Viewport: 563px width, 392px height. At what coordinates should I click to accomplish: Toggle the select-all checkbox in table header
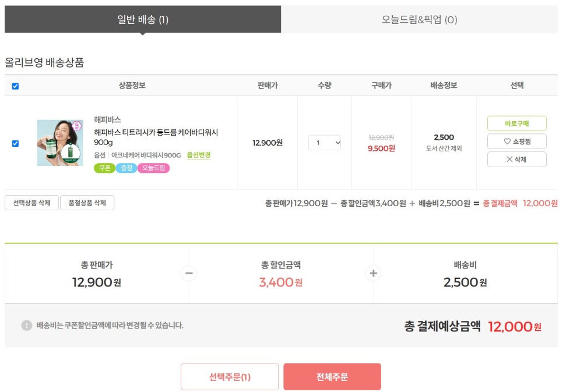point(15,86)
